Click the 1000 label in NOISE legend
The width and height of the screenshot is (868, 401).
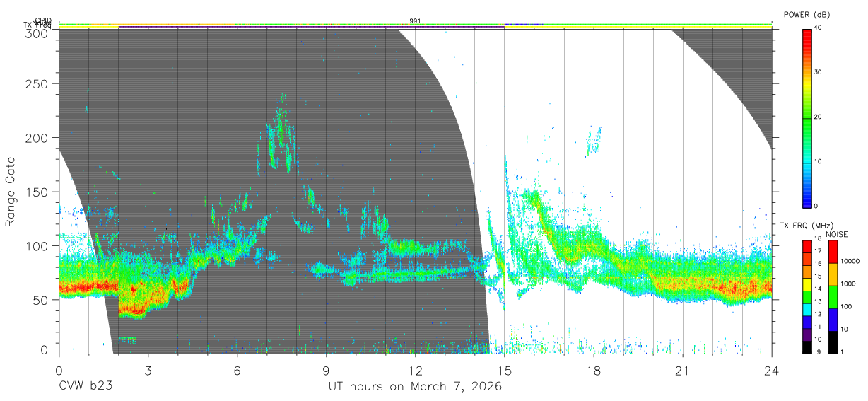click(x=848, y=285)
